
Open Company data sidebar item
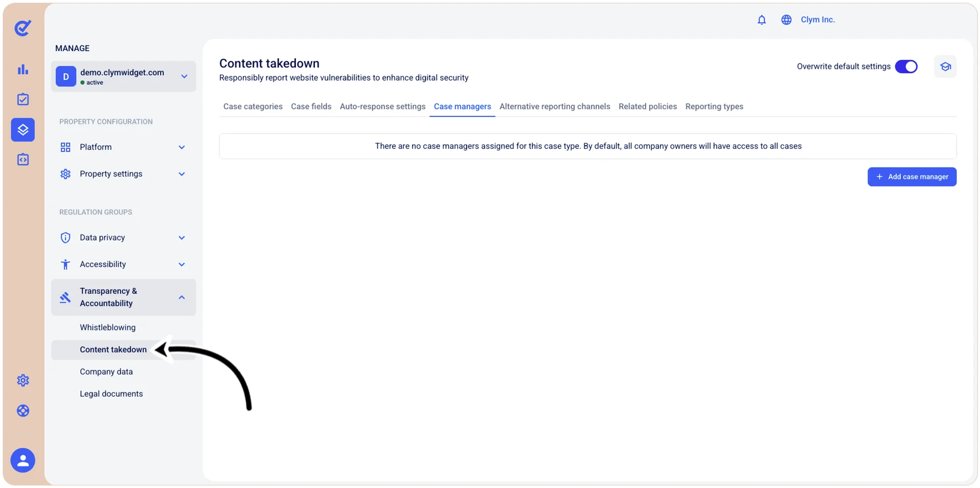106,371
